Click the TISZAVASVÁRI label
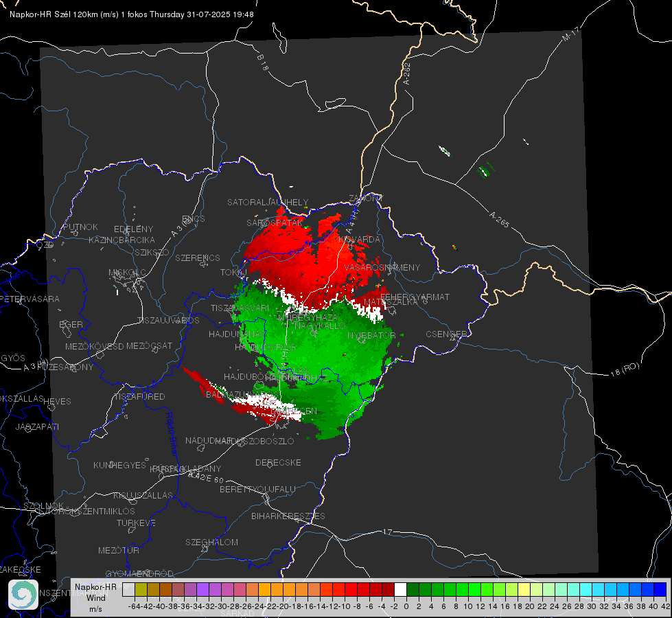 pyautogui.click(x=240, y=308)
